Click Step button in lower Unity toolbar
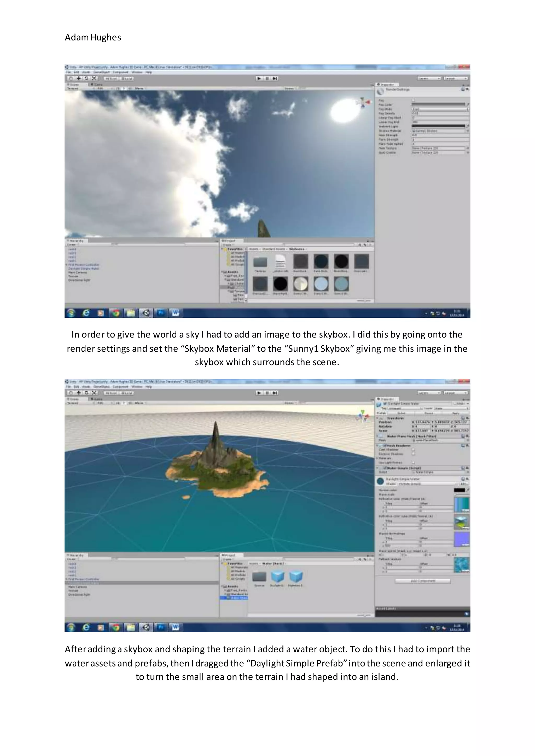 click(275, 393)
